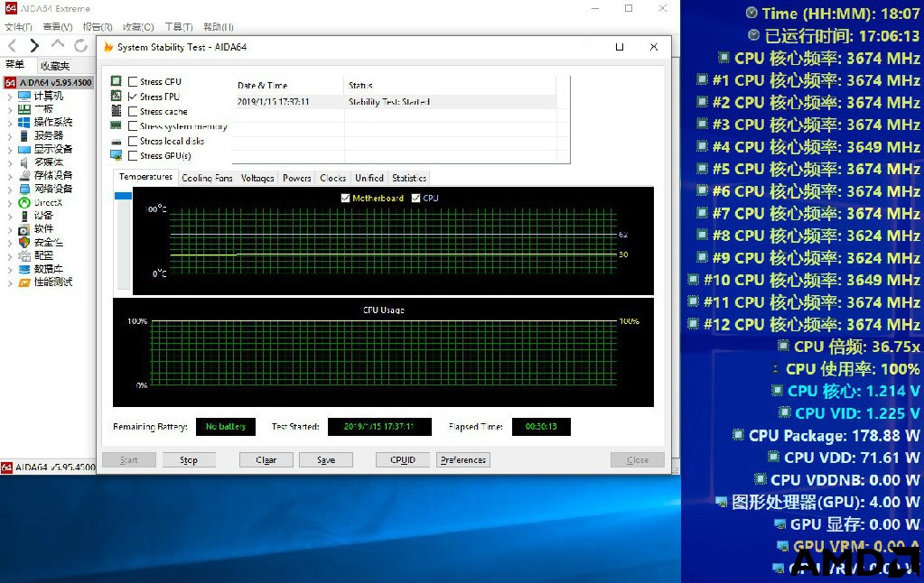
Task: Switch to the Clocks tab
Action: tap(333, 178)
